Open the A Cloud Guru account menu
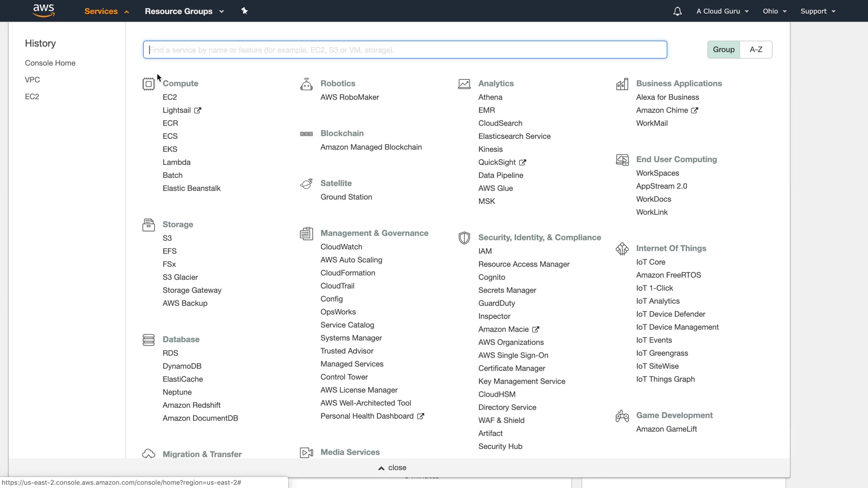Image resolution: width=868 pixels, height=488 pixels. point(722,11)
